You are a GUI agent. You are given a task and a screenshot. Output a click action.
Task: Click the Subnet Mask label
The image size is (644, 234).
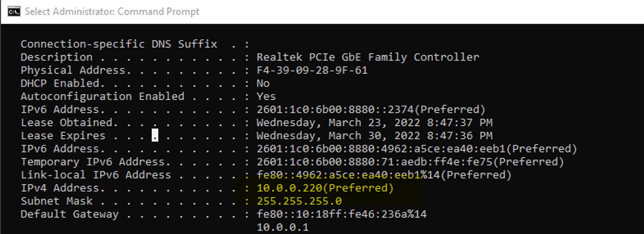click(56, 201)
